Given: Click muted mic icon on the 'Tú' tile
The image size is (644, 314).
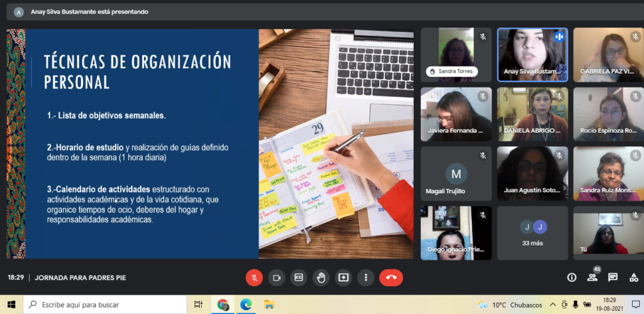Looking at the screenshot, I should coord(635,215).
